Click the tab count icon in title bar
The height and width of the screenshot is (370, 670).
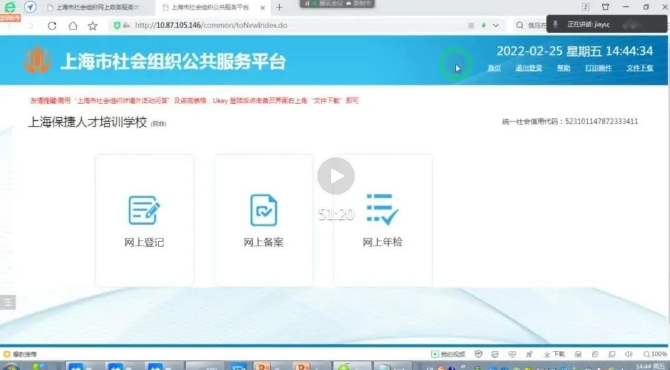tap(586, 7)
